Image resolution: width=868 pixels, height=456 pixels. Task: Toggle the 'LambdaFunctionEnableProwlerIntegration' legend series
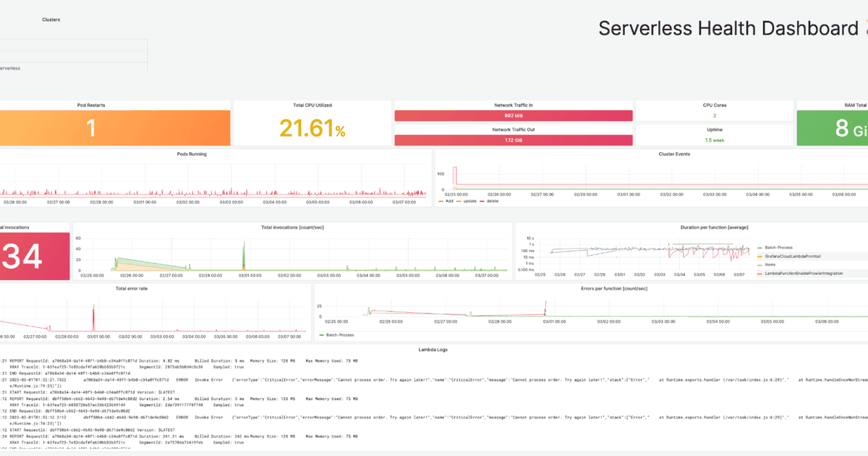pyautogui.click(x=804, y=273)
